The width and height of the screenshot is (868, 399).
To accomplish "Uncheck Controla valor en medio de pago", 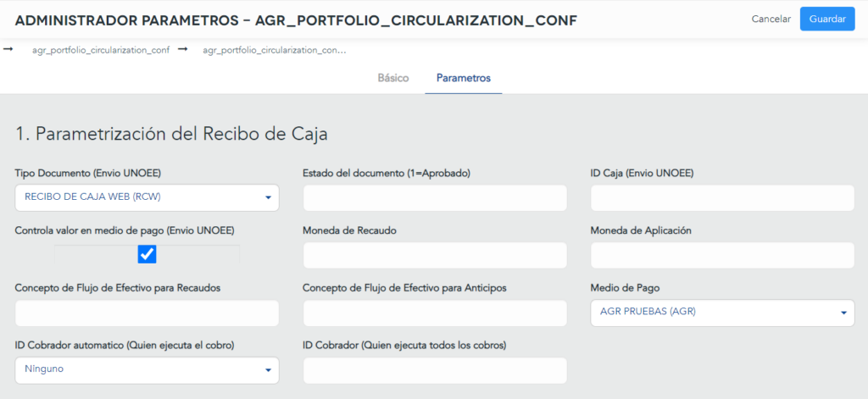I will [x=147, y=254].
